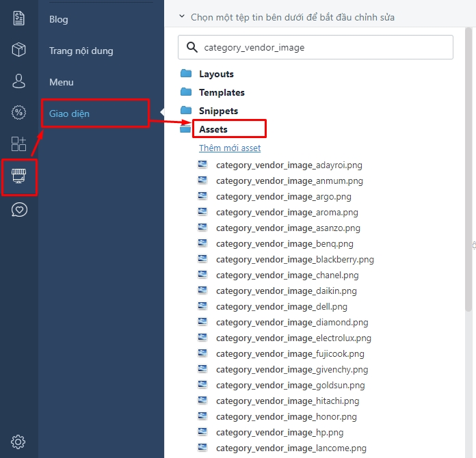Click the Snippets folder icon
The image size is (476, 458).
tap(186, 110)
